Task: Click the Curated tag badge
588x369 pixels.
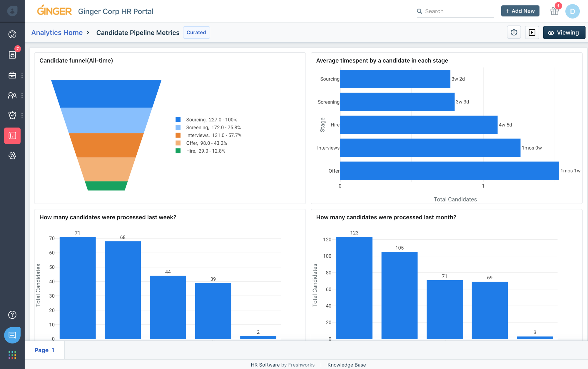Action: point(196,32)
